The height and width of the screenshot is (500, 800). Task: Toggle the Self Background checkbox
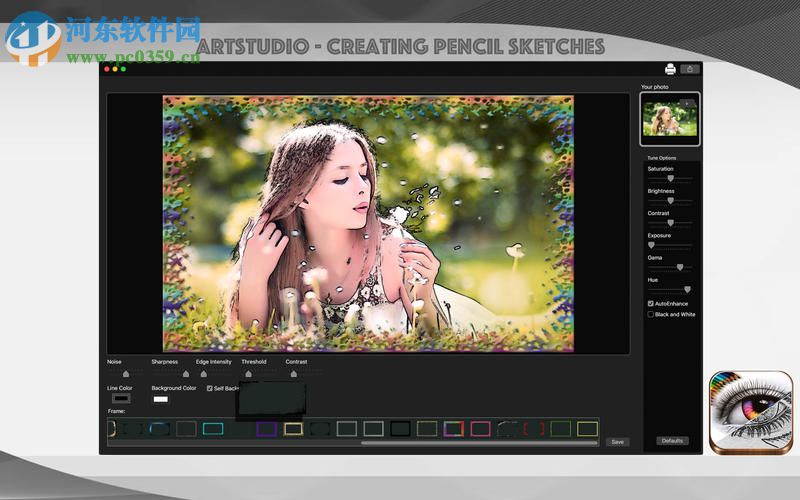click(209, 388)
